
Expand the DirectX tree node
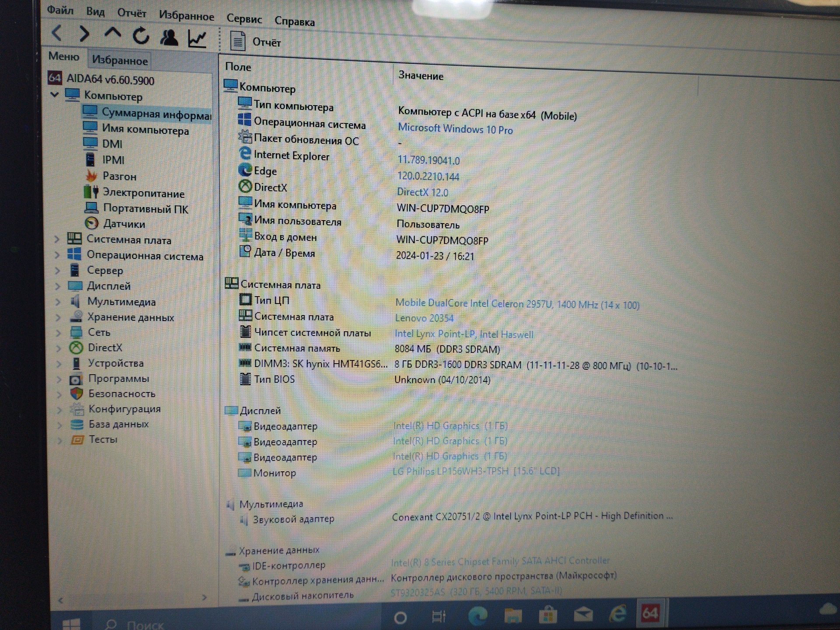coord(58,348)
